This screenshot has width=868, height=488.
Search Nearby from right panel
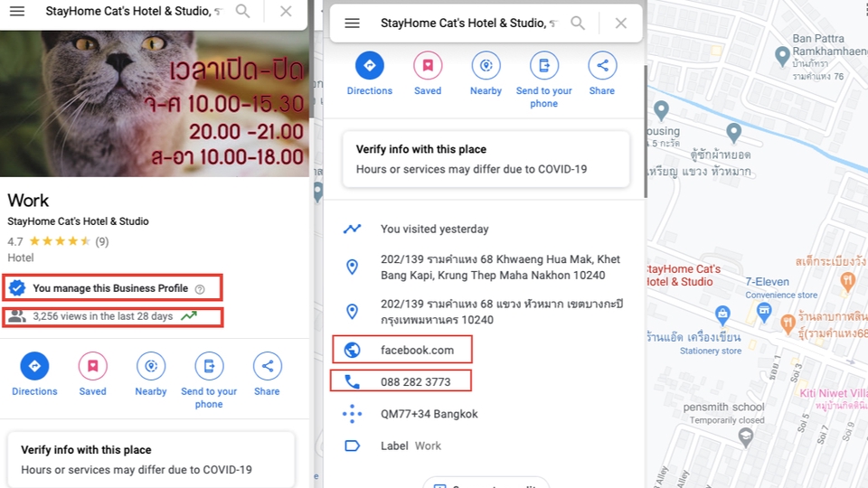pyautogui.click(x=486, y=74)
